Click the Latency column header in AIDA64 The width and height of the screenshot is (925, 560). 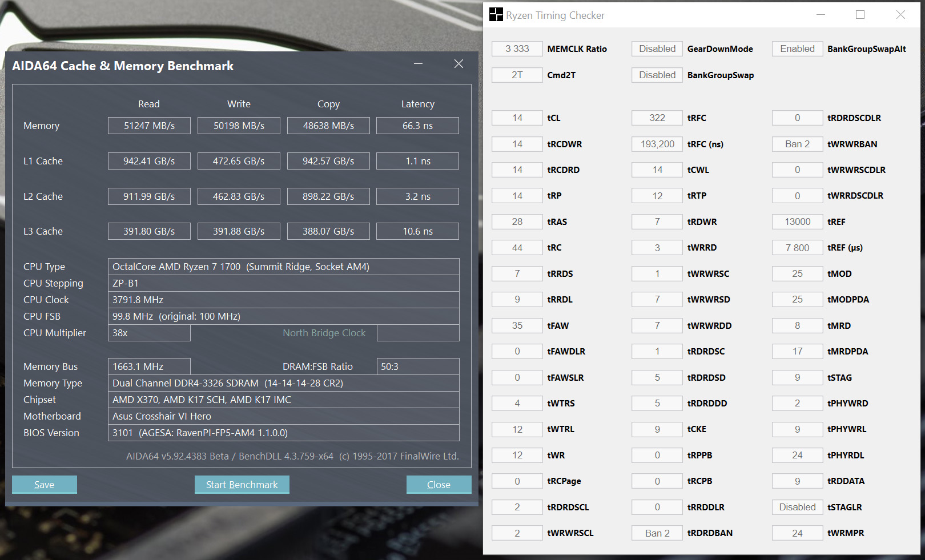point(418,104)
